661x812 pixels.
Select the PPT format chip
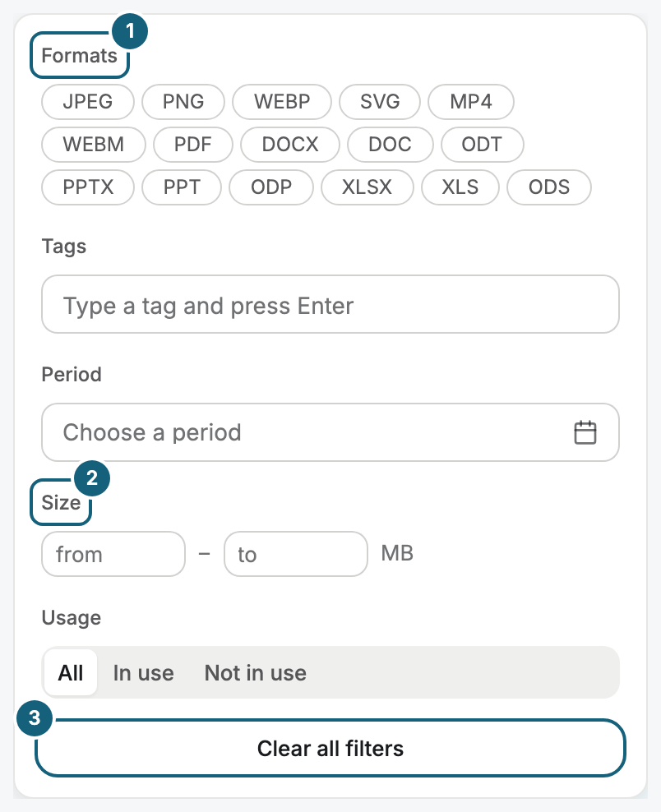[182, 187]
